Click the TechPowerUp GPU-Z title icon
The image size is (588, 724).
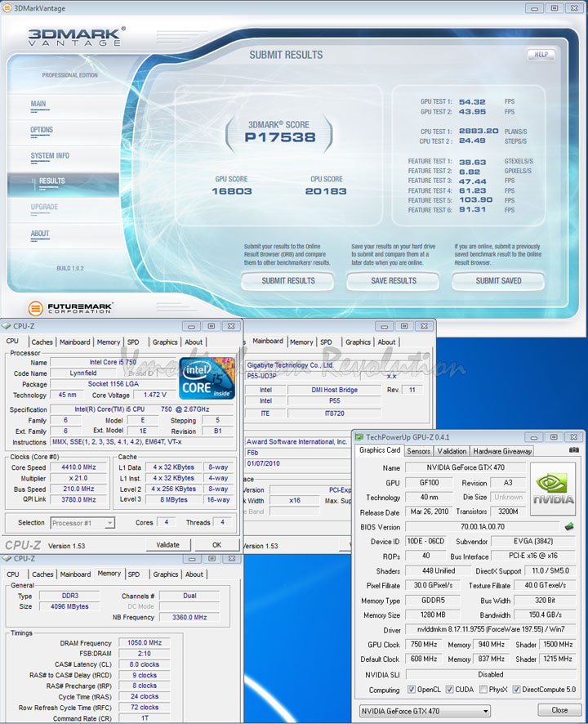pyautogui.click(x=359, y=437)
